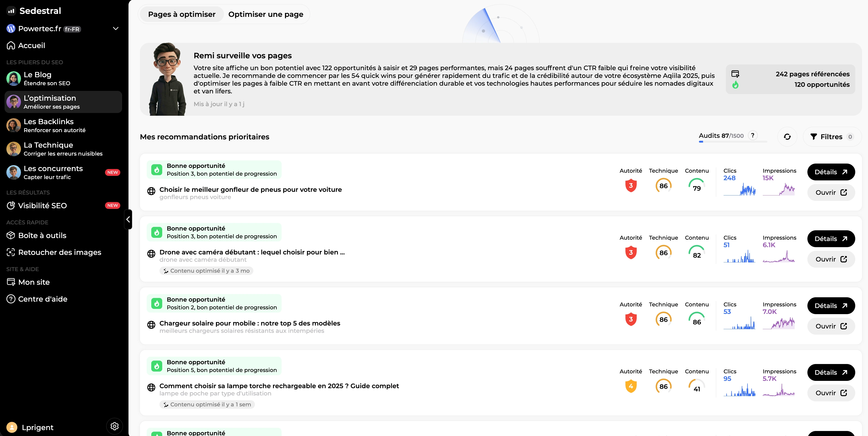The height and width of the screenshot is (436, 868).
Task: Click the Accueil home icon
Action: [x=11, y=46]
